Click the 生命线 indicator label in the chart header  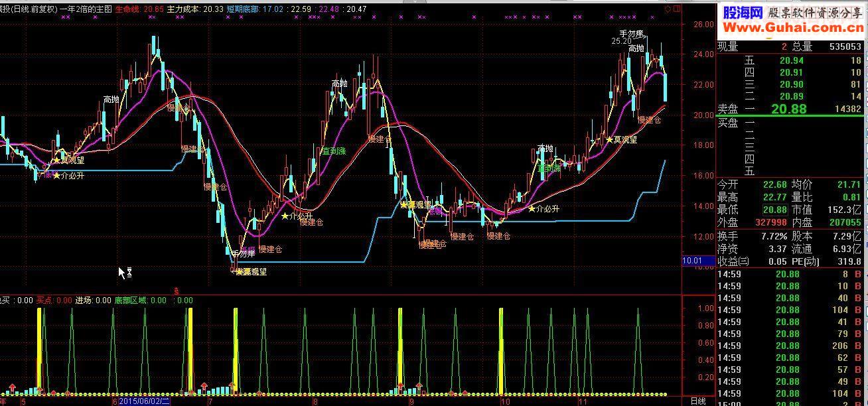(127, 9)
